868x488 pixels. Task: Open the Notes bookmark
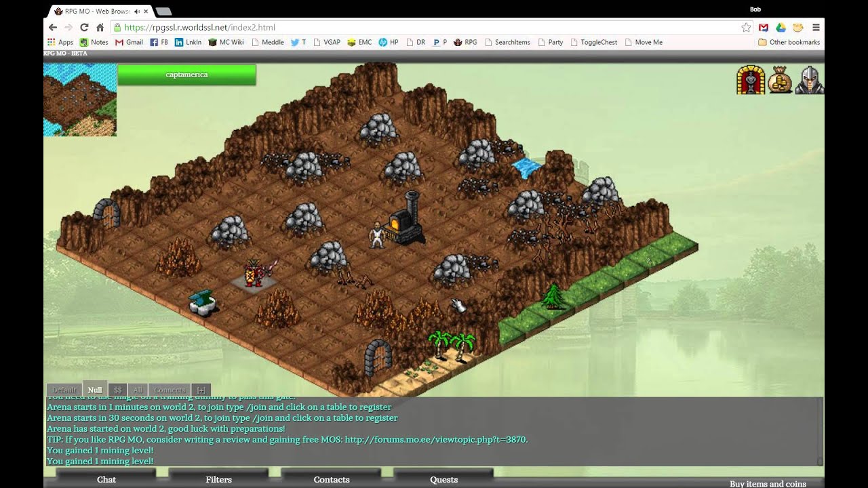pos(94,42)
